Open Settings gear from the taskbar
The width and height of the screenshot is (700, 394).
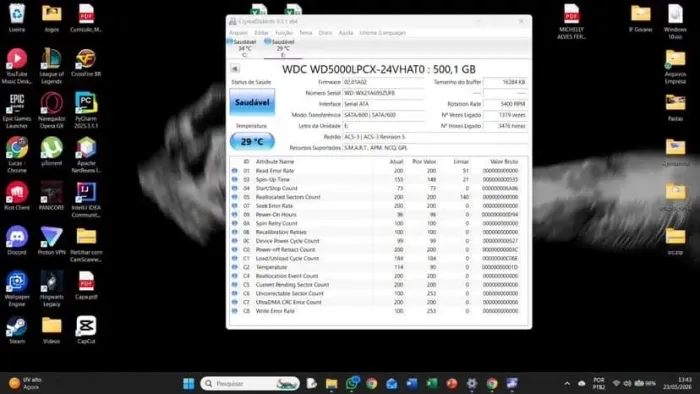click(x=472, y=383)
